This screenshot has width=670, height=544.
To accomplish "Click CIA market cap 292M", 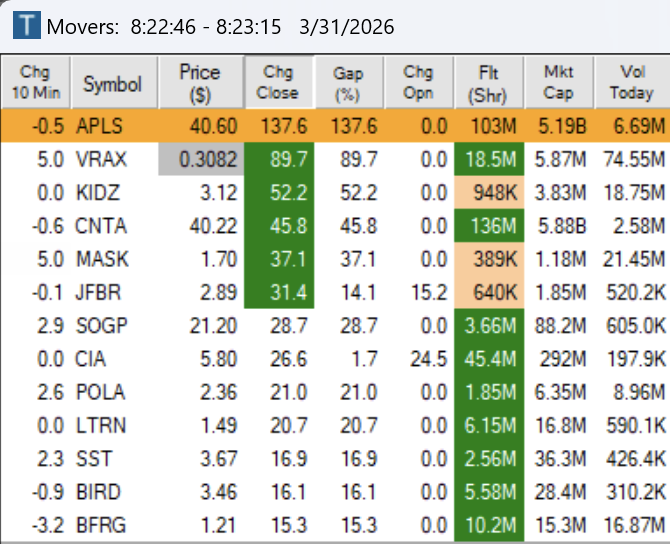I will (x=563, y=359).
